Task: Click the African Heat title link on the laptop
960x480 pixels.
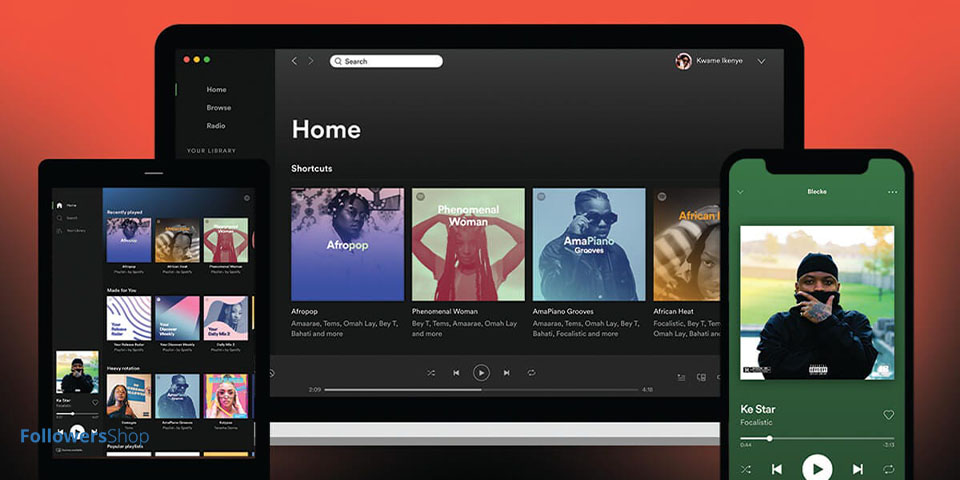Action: (673, 312)
